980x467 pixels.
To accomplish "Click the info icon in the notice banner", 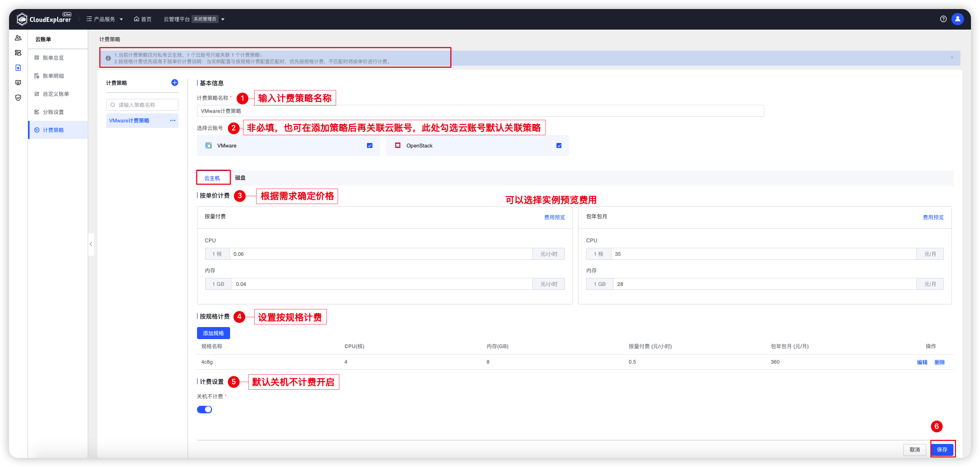I will (108, 58).
